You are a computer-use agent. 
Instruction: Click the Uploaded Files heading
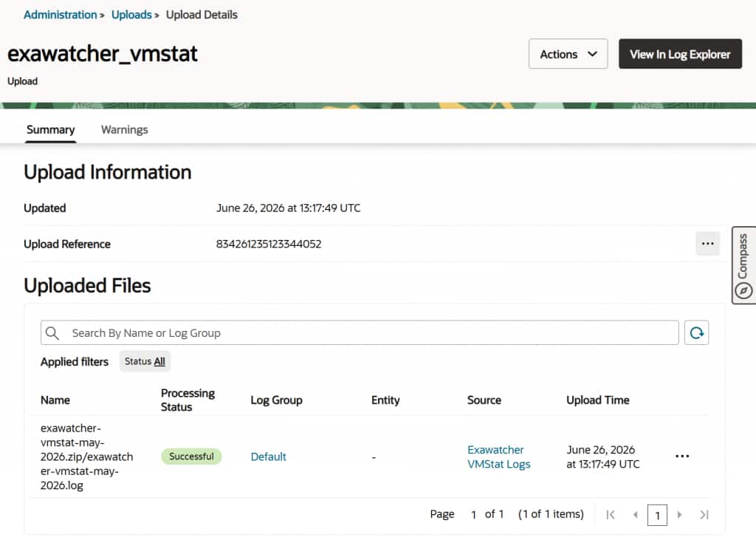click(x=87, y=286)
